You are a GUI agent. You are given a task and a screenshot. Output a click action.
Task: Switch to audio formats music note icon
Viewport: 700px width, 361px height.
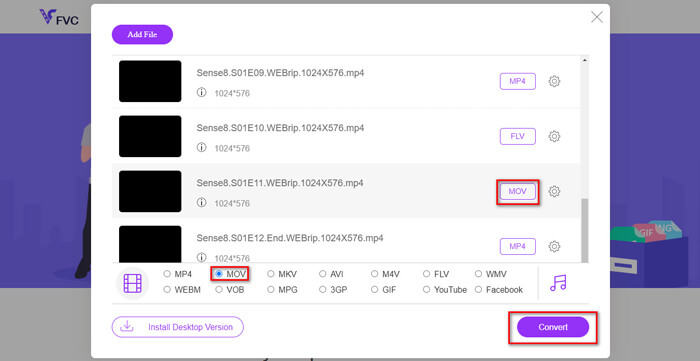coord(558,283)
